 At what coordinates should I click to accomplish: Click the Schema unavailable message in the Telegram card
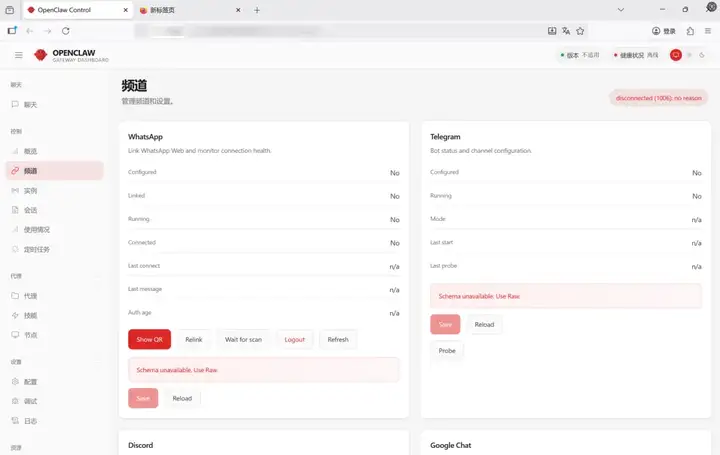point(566,296)
